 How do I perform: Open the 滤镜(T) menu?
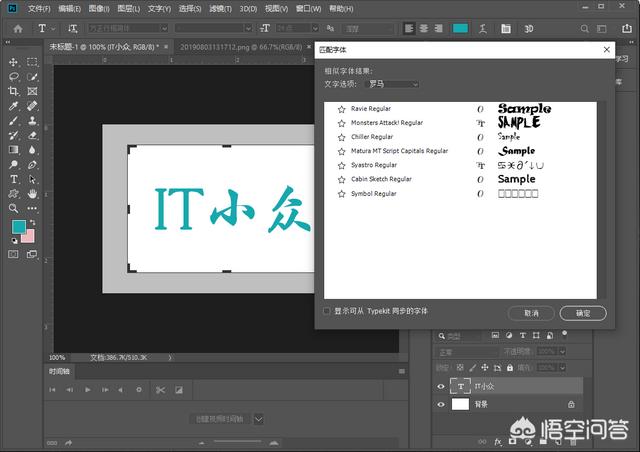[x=220, y=9]
